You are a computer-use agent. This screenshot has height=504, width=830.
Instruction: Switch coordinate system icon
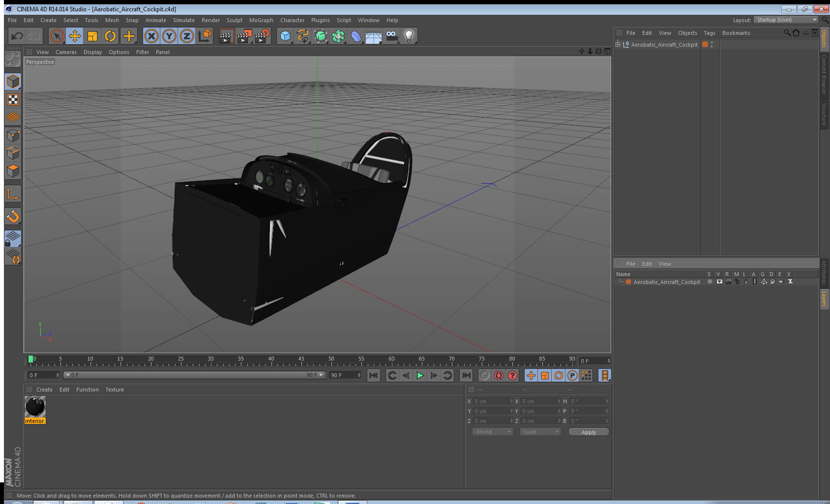tap(205, 36)
